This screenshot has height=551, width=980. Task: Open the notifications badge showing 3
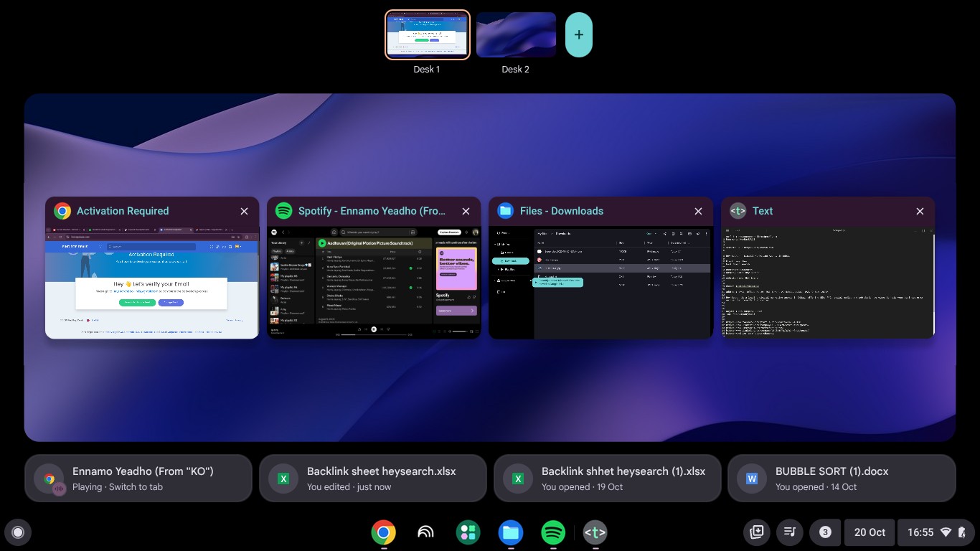pyautogui.click(x=825, y=532)
